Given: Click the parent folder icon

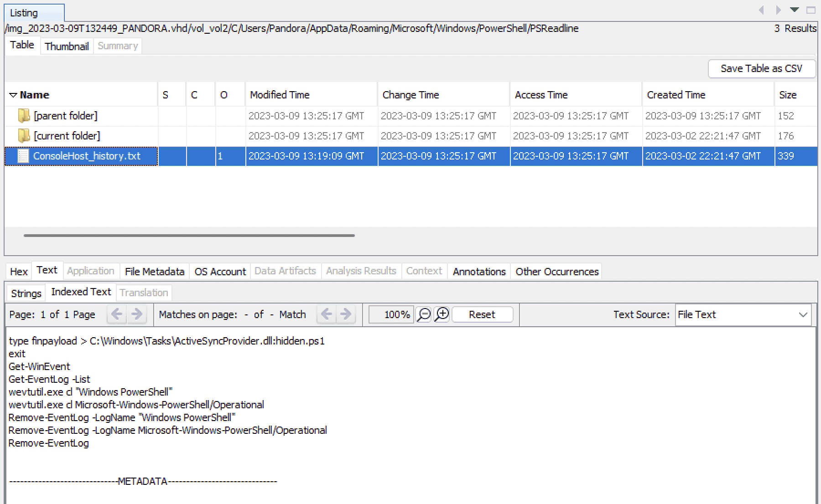Looking at the screenshot, I should tap(24, 116).
